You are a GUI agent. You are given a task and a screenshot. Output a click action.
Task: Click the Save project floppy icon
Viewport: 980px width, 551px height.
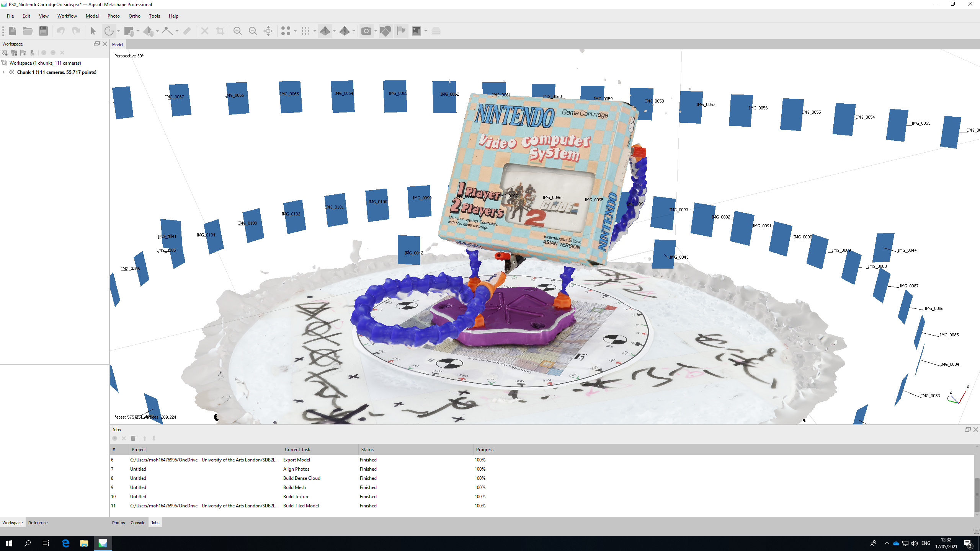[x=43, y=31]
